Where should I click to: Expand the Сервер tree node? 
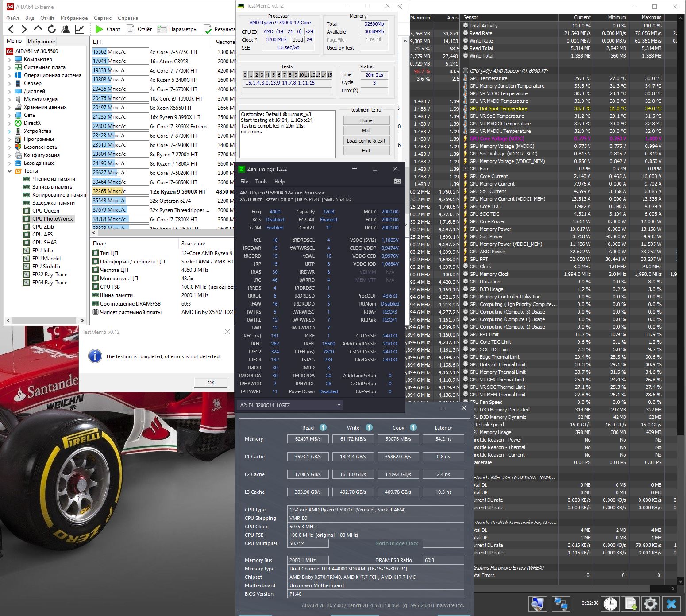tap(10, 83)
